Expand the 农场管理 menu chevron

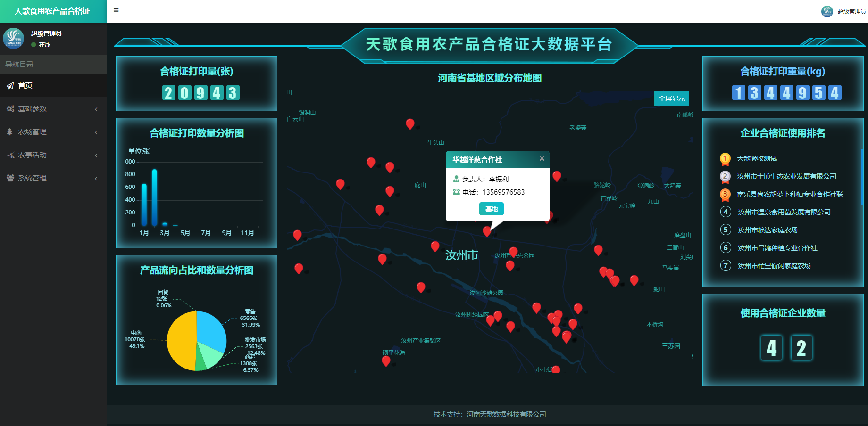coord(96,132)
